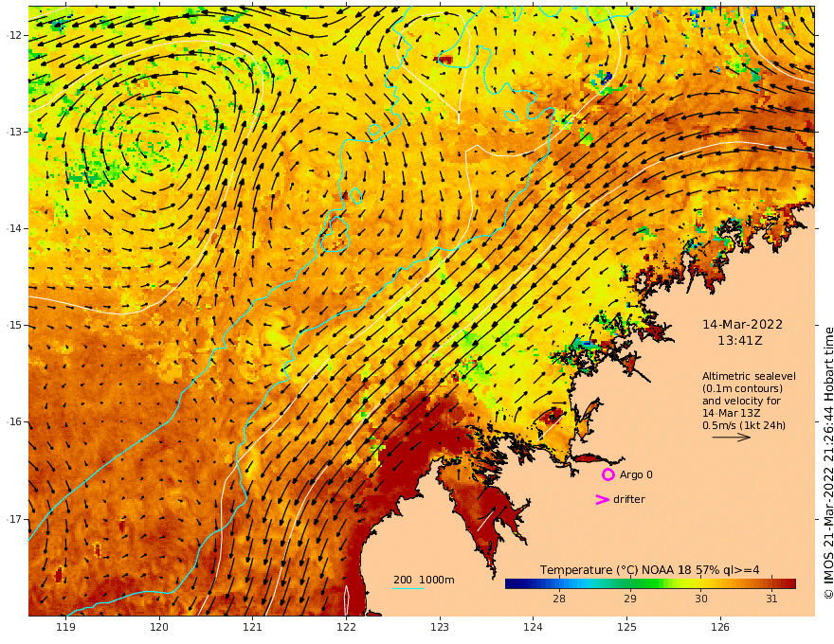Click the 'drifter' label

click(x=628, y=499)
